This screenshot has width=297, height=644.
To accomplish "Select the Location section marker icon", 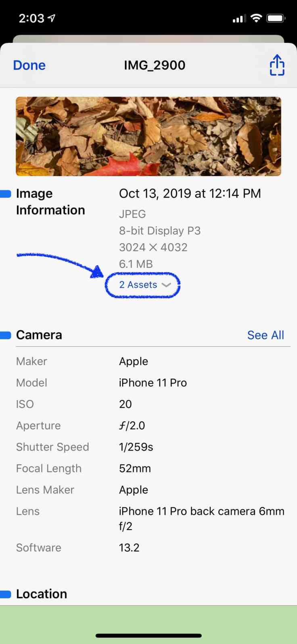I will (x=6, y=593).
